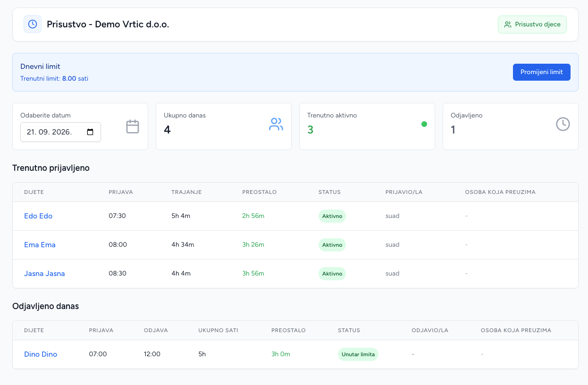The height and width of the screenshot is (385, 588).
Task: Click the Promijeni limit button
Action: 542,72
